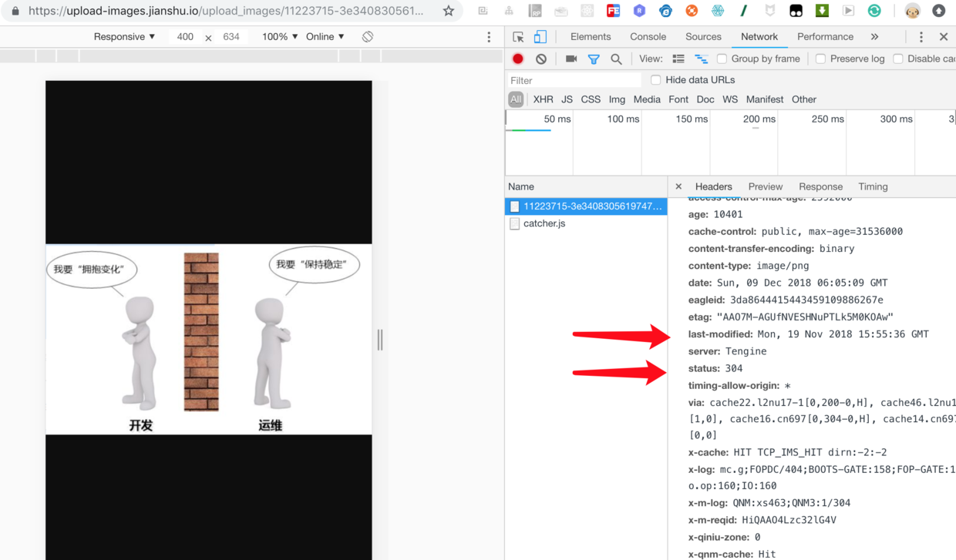
Task: Filter requests by XHR
Action: 543,99
